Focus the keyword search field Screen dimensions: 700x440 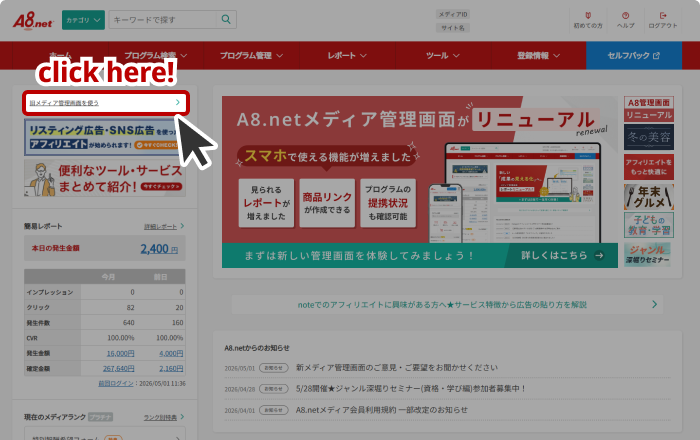coord(162,20)
